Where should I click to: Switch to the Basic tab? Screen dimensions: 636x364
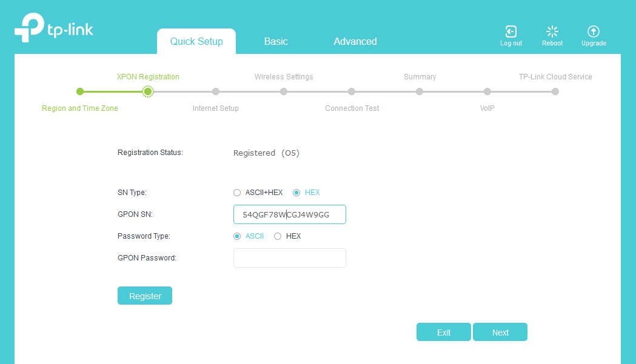276,41
